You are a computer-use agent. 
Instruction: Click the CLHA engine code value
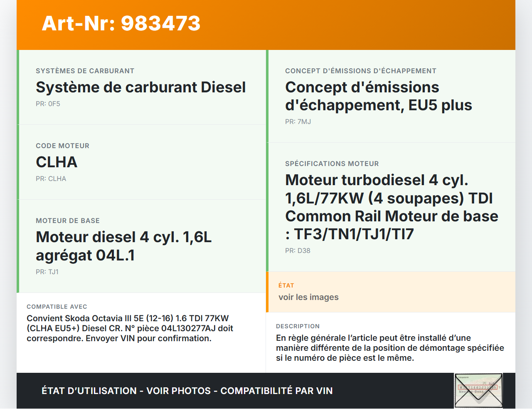(x=57, y=162)
